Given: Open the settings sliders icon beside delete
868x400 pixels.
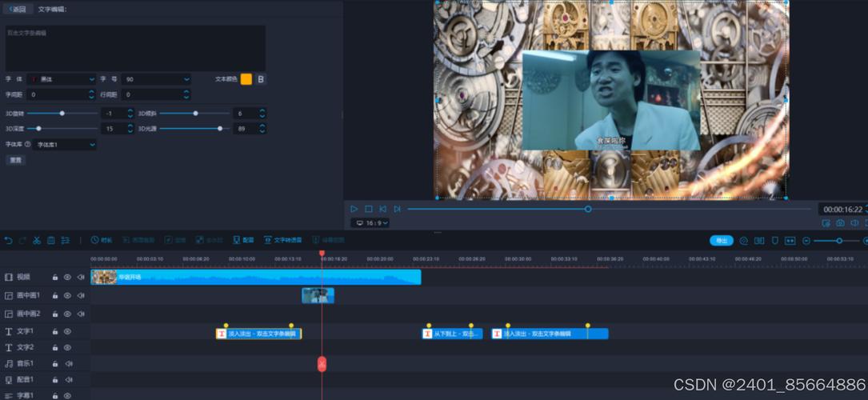Looking at the screenshot, I should pos(66,240).
